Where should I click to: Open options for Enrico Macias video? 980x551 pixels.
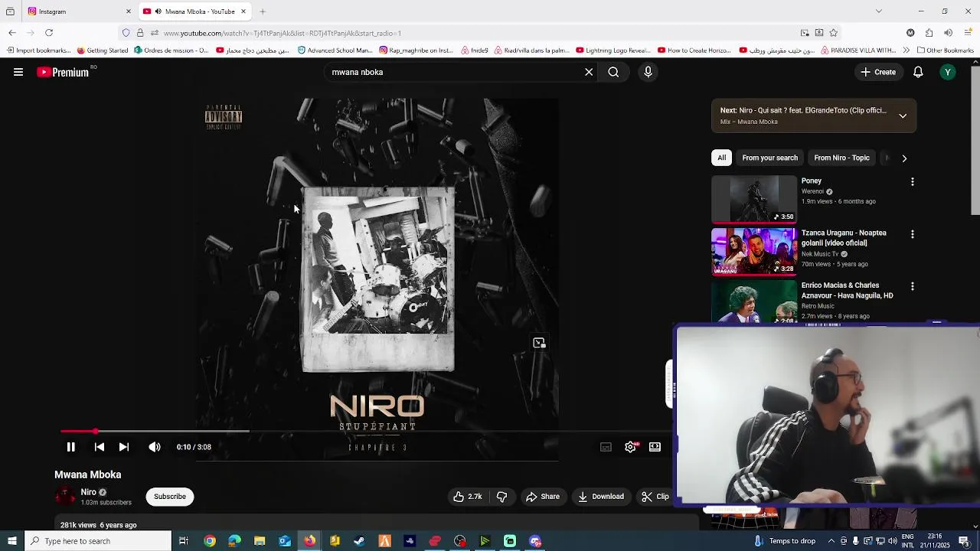pos(912,286)
